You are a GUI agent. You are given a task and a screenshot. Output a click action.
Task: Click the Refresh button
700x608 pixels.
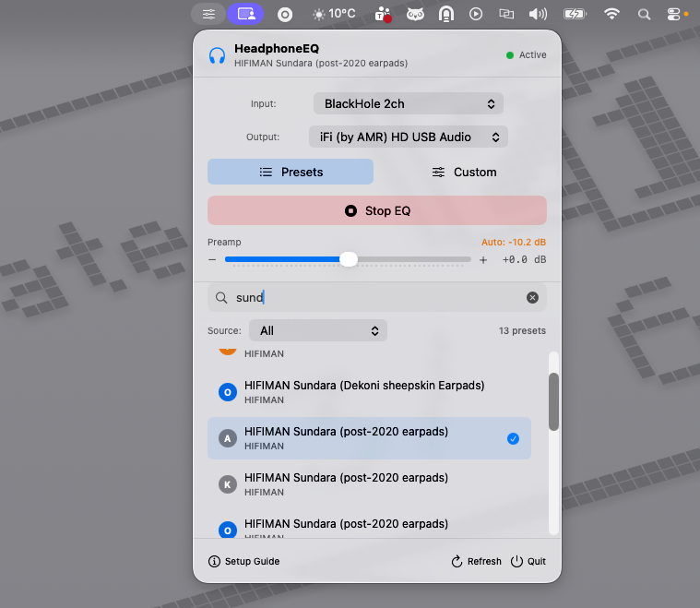point(476,561)
